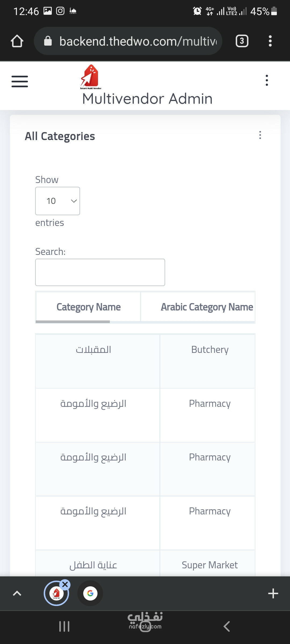Sort by Arabic Category Name column

(x=198, y=307)
